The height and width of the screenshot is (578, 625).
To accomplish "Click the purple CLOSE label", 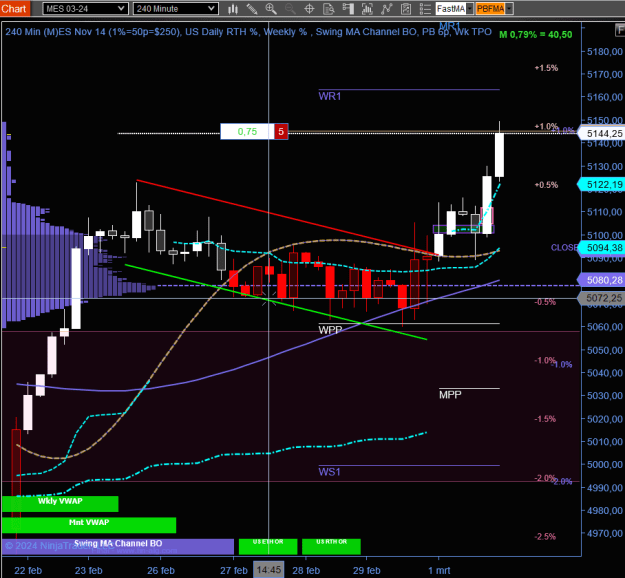I will point(564,248).
